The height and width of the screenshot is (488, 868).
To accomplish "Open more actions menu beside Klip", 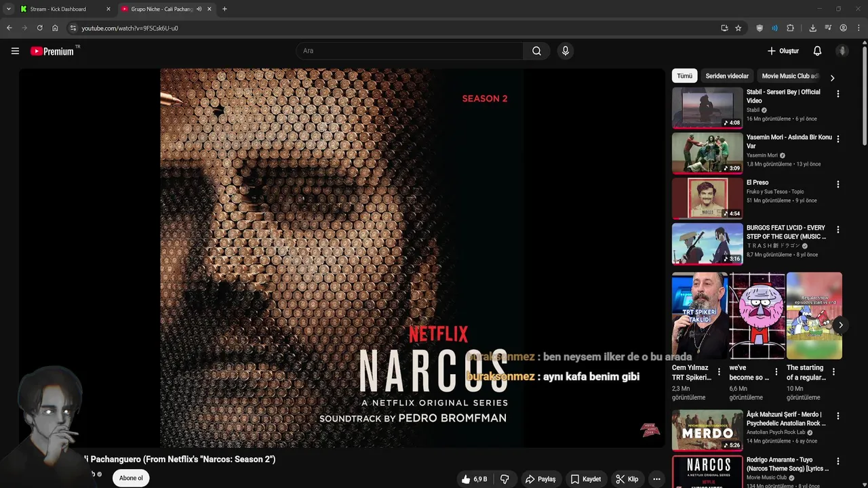I will (656, 479).
